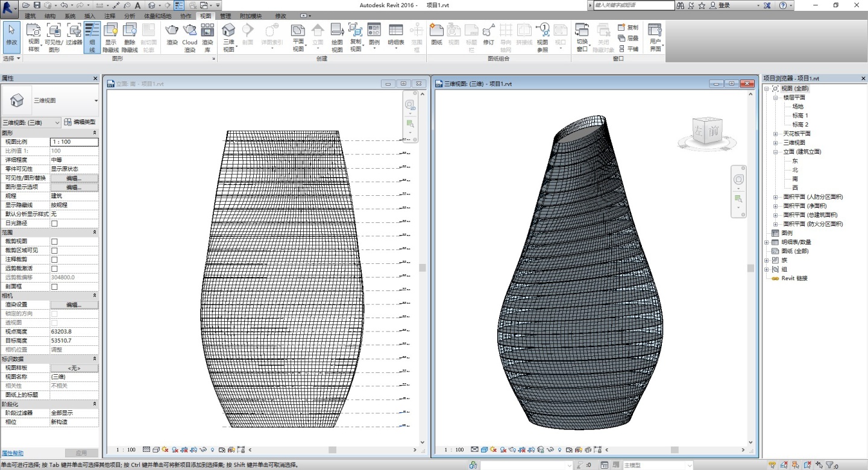
Task: Open 用户界面 (User Interface) dropdown
Action: click(x=655, y=37)
